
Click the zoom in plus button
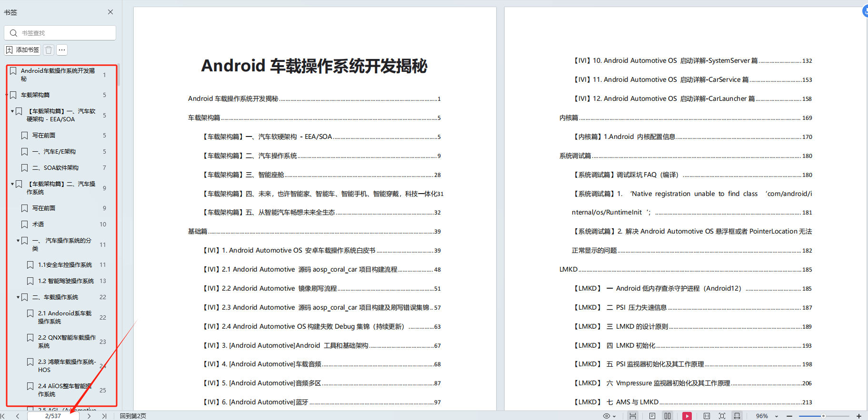859,416
